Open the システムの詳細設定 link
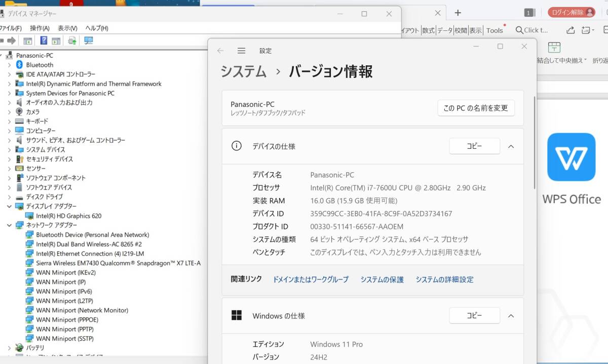 pyautogui.click(x=444, y=279)
